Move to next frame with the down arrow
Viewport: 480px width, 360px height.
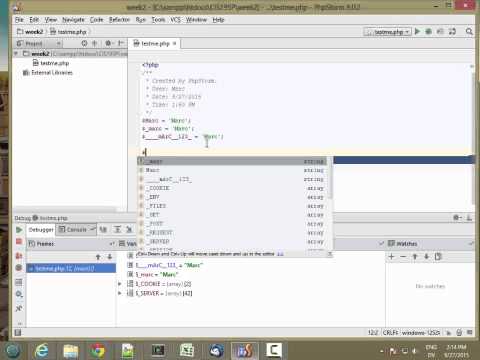109,257
